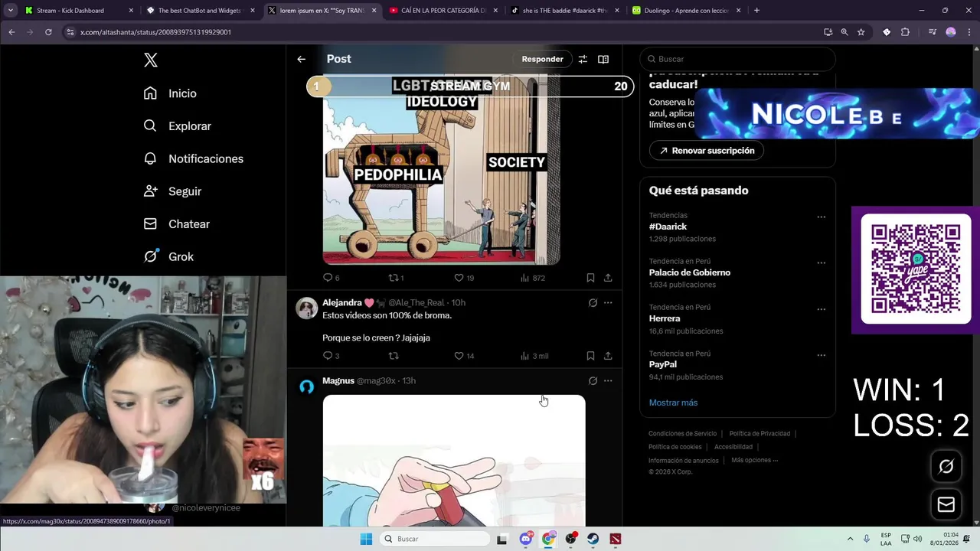Switch to The best ChatBot and Widgets tab
This screenshot has width=980, height=551.
coord(199,11)
